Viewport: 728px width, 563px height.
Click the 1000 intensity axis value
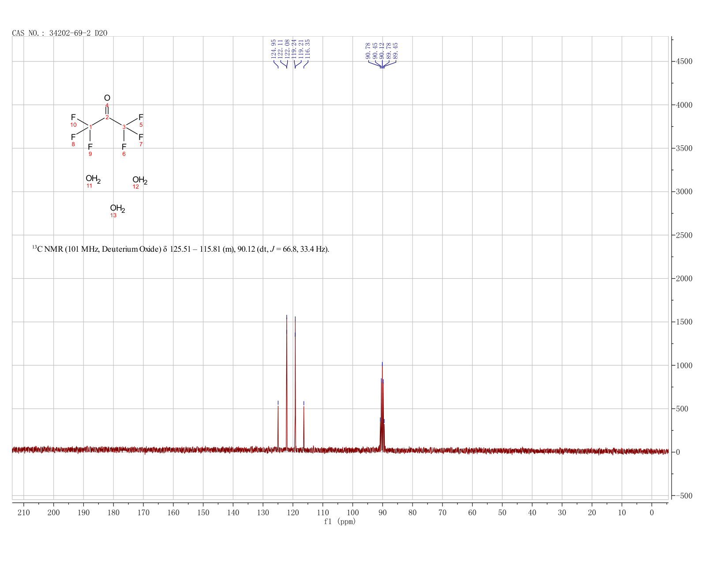pos(684,366)
